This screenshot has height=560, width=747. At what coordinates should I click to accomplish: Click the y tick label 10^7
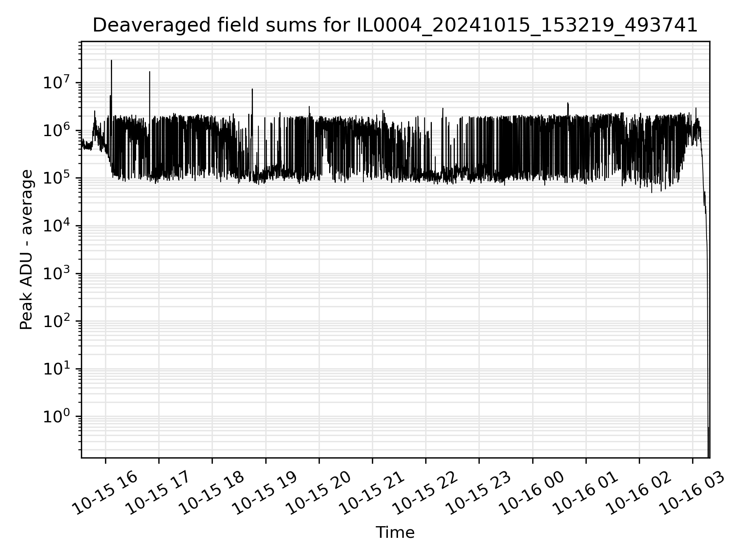(x=57, y=82)
